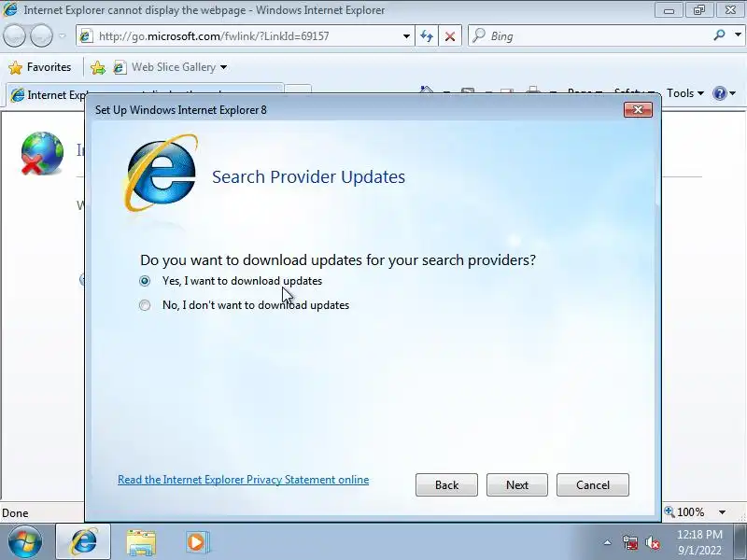
Task: Expand the Help dropdown arrow
Action: tap(733, 93)
